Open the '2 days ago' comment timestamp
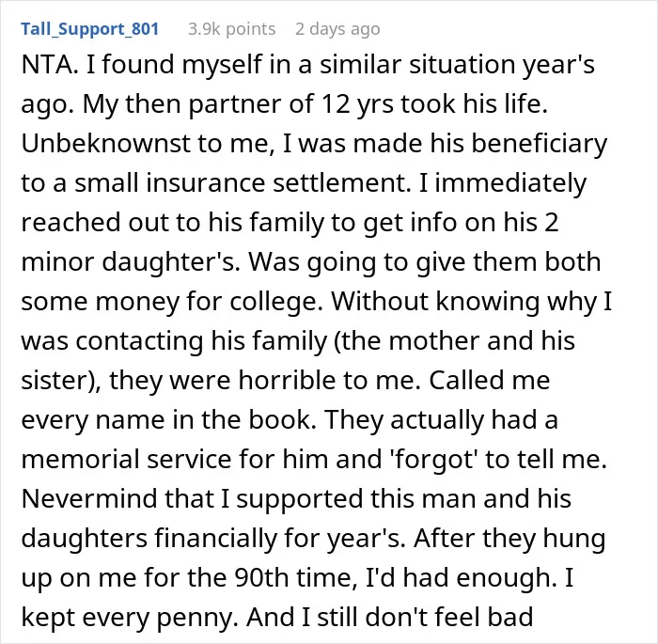This screenshot has width=658, height=644. [337, 29]
